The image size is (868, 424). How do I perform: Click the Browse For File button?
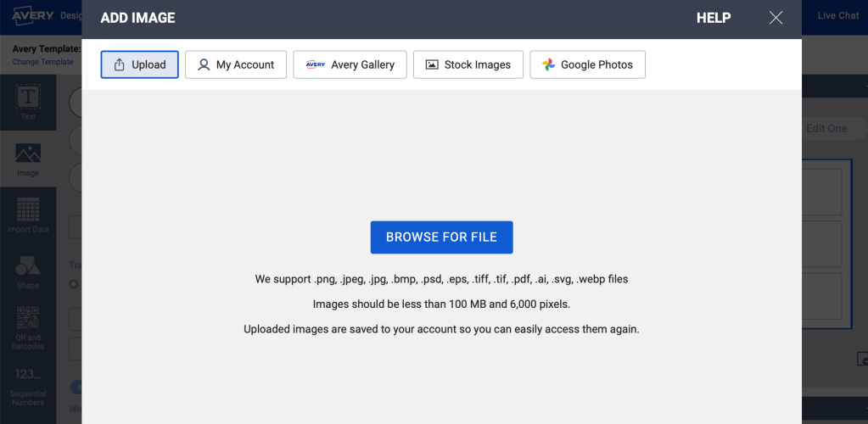click(441, 237)
